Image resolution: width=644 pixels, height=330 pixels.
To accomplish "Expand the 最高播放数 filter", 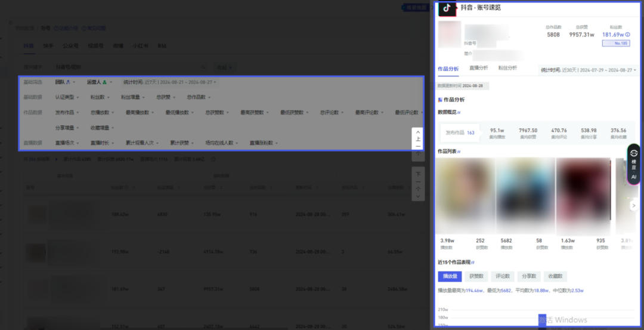I will [x=140, y=112].
